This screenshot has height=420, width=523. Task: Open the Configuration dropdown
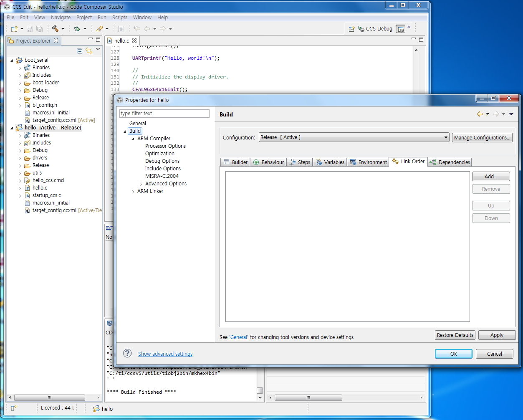pos(354,137)
